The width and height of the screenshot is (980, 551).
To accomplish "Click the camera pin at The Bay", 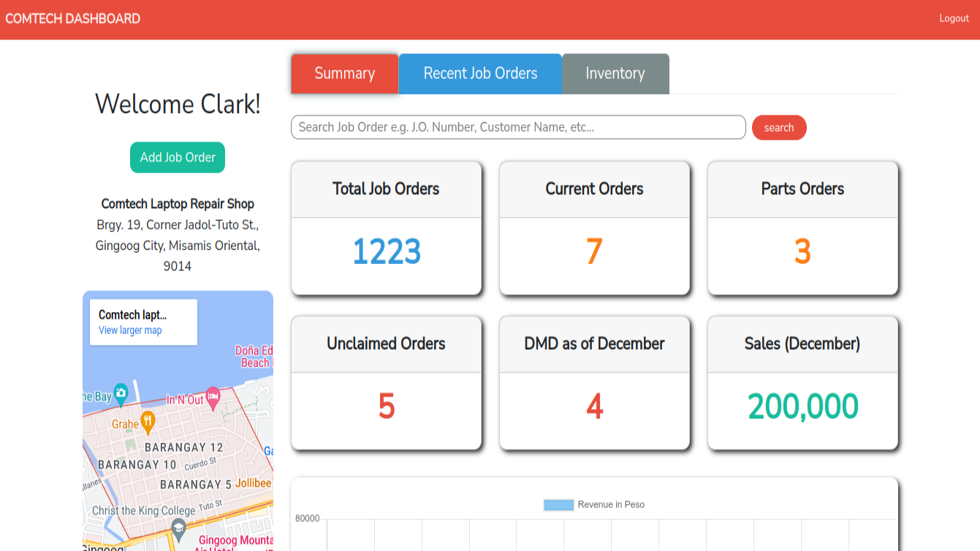I will (121, 394).
